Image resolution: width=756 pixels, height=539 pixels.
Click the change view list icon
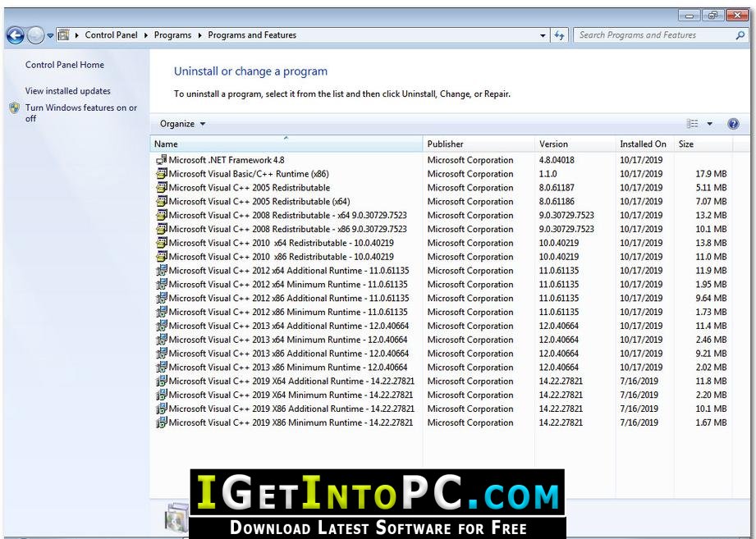tap(692, 124)
